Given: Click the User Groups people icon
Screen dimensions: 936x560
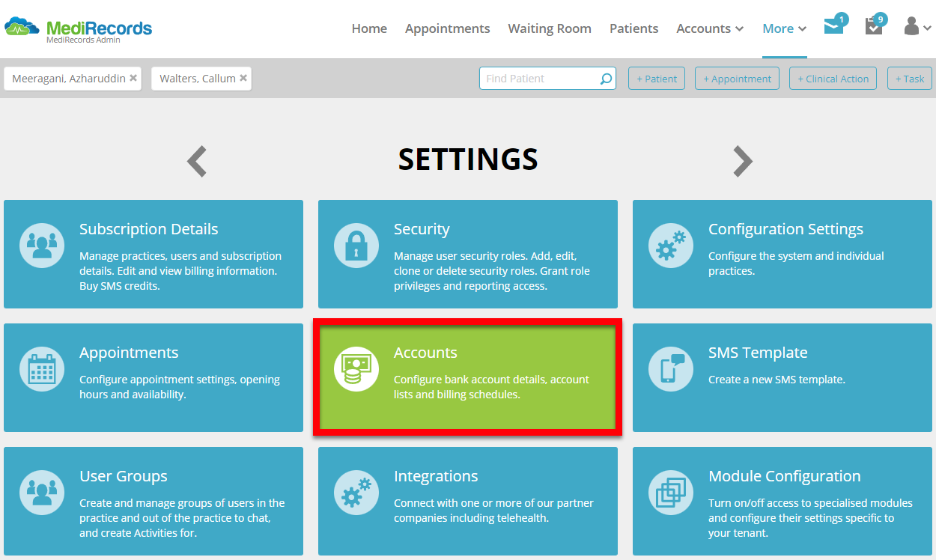Looking at the screenshot, I should pos(42,492).
